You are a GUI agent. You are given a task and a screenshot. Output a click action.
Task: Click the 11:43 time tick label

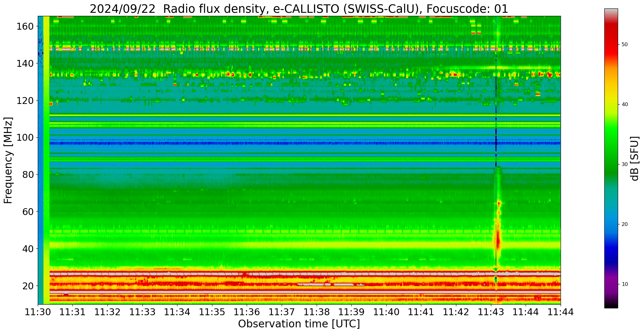pyautogui.click(x=491, y=312)
